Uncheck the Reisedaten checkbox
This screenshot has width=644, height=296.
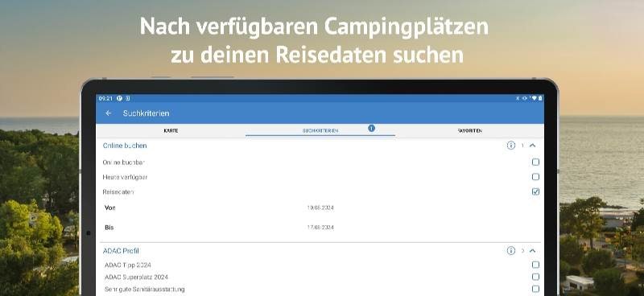(535, 191)
